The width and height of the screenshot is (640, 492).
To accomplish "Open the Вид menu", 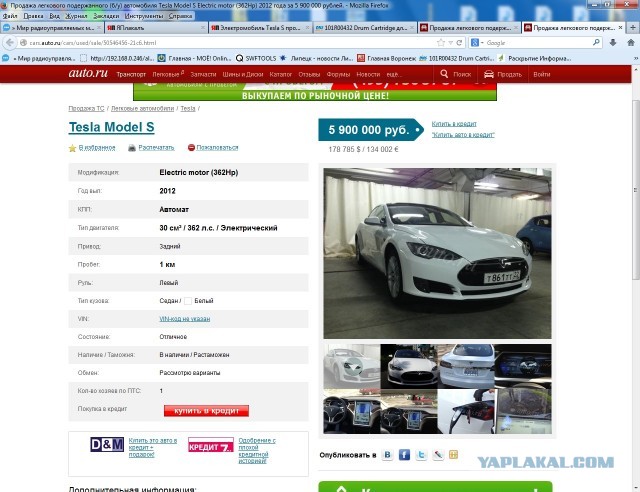I will (54, 16).
